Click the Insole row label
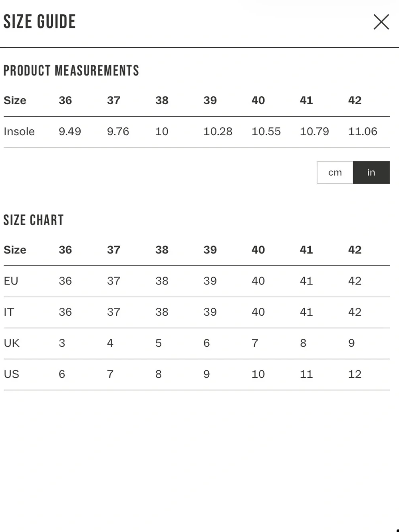 coord(19,131)
